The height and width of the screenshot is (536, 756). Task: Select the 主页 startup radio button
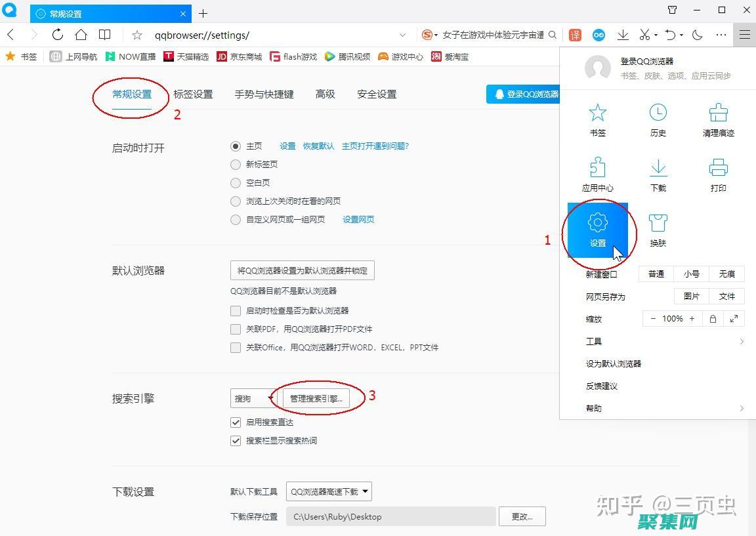[236, 146]
